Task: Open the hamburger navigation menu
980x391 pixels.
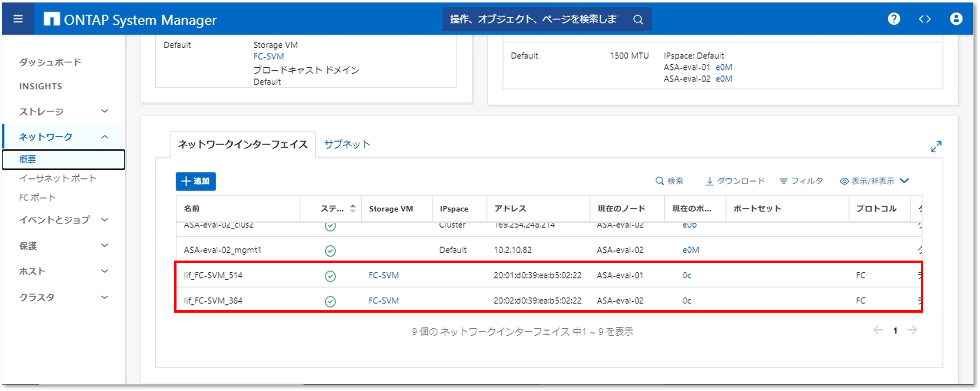Action: pyautogui.click(x=18, y=19)
